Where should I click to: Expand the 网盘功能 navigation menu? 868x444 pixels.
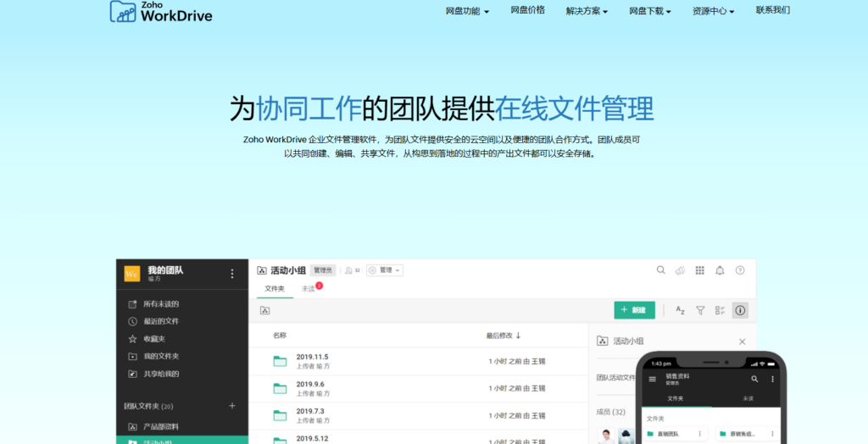[467, 11]
